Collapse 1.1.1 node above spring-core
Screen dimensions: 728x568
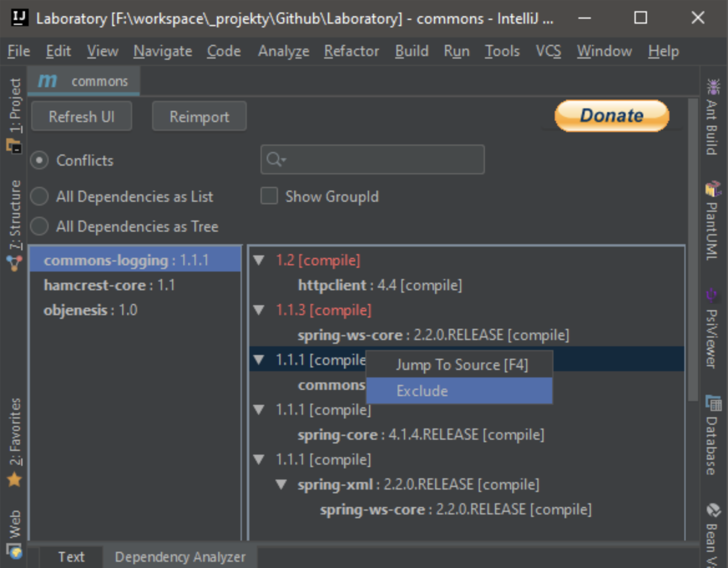click(x=259, y=409)
